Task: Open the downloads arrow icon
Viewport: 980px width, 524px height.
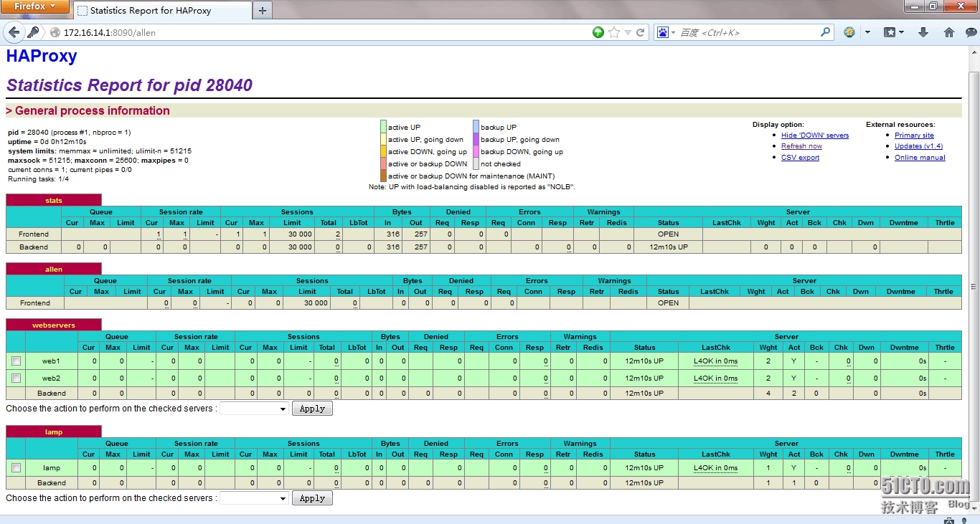Action: pos(923,32)
